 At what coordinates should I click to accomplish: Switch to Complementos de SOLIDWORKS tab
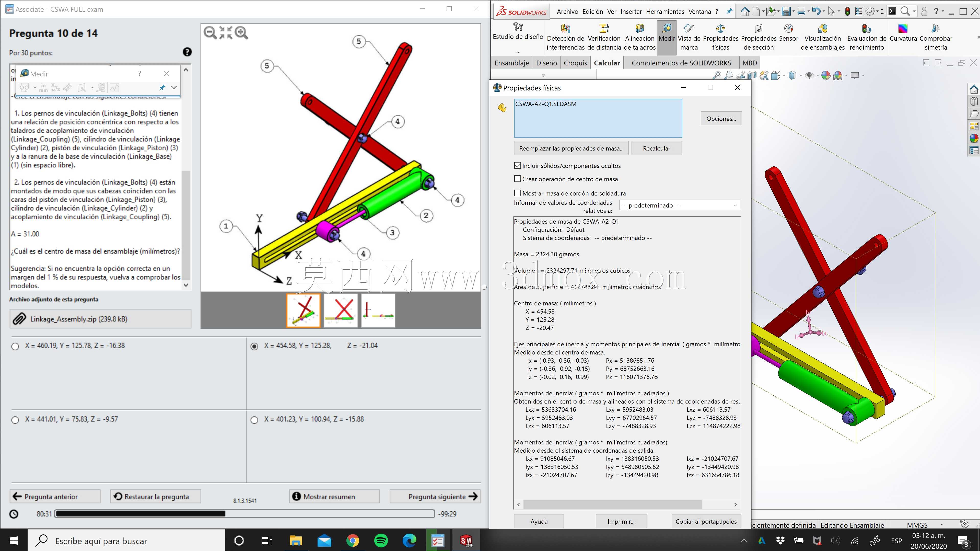click(681, 63)
